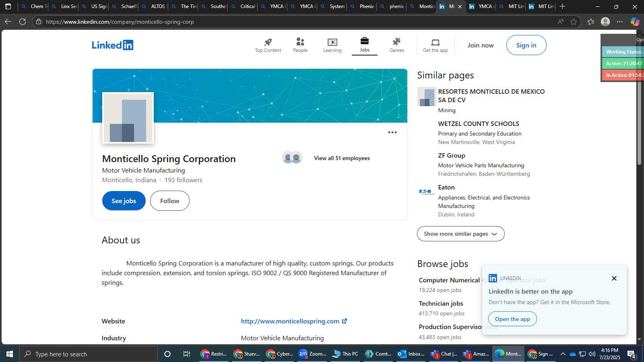Open Task View icon on taskbar
The image size is (644, 362).
(x=187, y=354)
